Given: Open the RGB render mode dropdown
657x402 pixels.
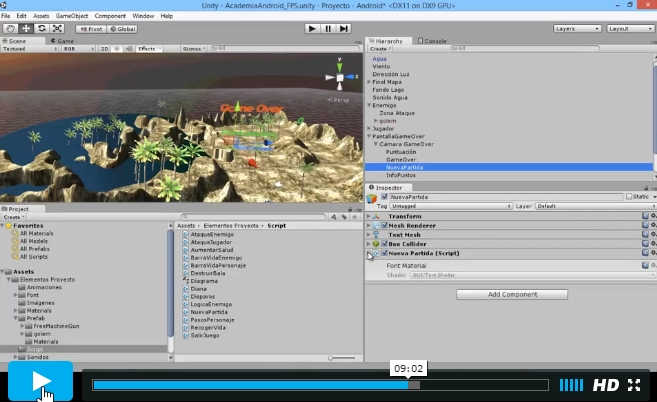Looking at the screenshot, I should pos(78,49).
